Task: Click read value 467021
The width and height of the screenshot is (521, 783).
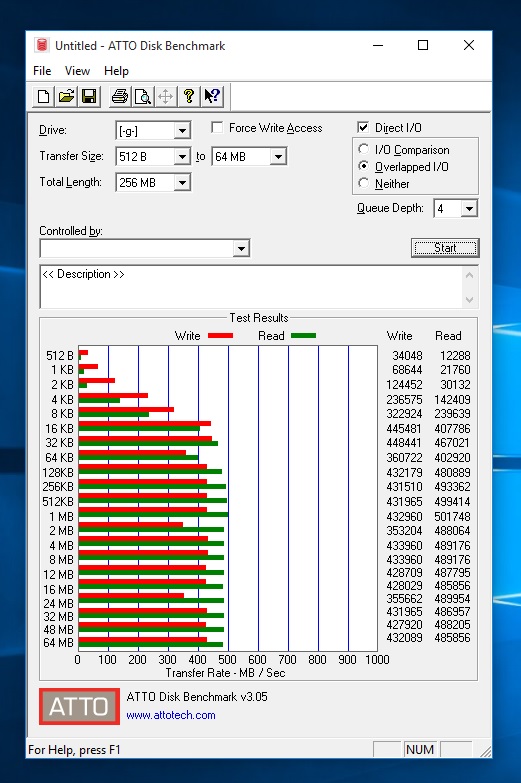Action: tap(452, 442)
